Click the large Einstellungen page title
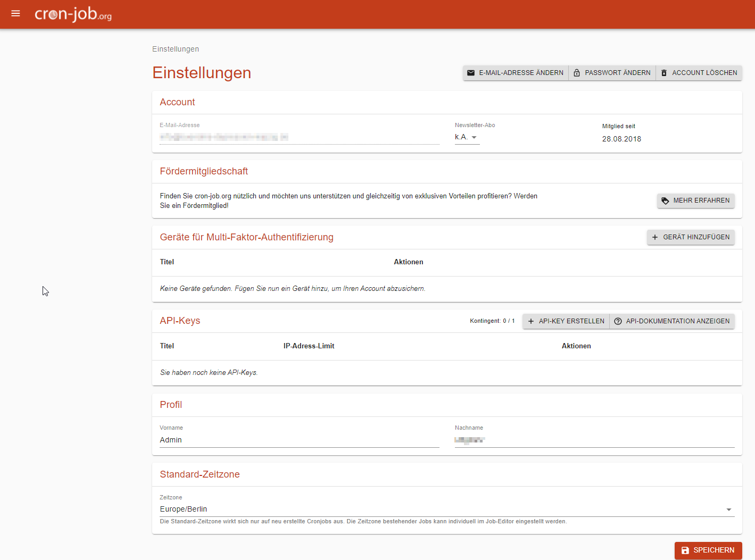 click(x=202, y=73)
